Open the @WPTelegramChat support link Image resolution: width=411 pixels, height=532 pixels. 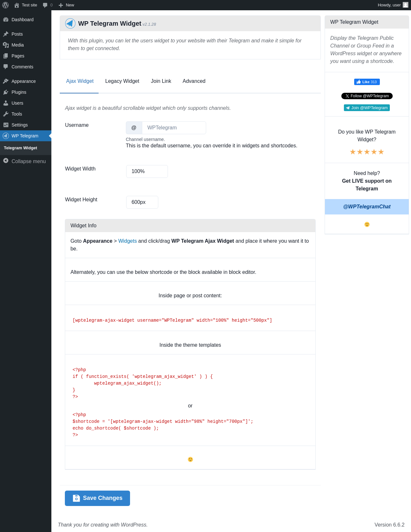367,207
